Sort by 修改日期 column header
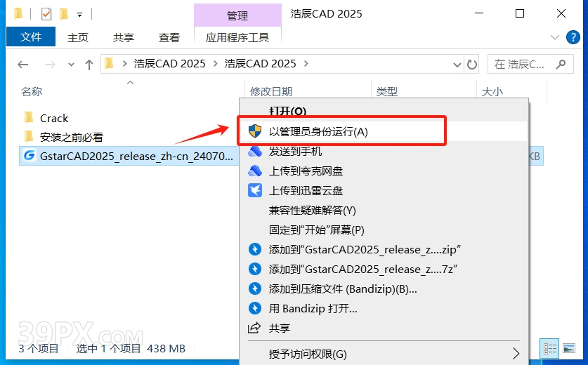The image size is (588, 365). tap(270, 91)
